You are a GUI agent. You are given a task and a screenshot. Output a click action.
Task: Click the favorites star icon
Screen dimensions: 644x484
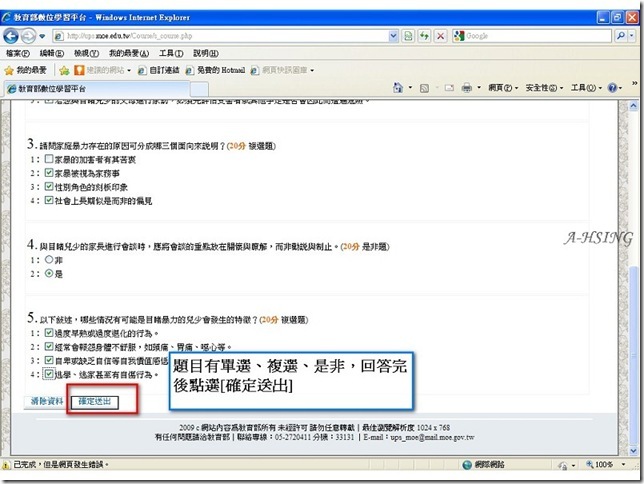pos(9,70)
